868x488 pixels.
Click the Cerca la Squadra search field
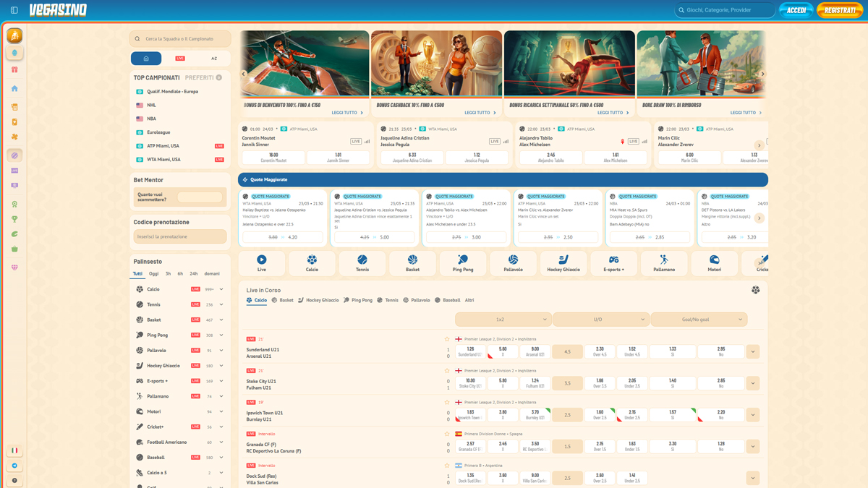pos(181,39)
